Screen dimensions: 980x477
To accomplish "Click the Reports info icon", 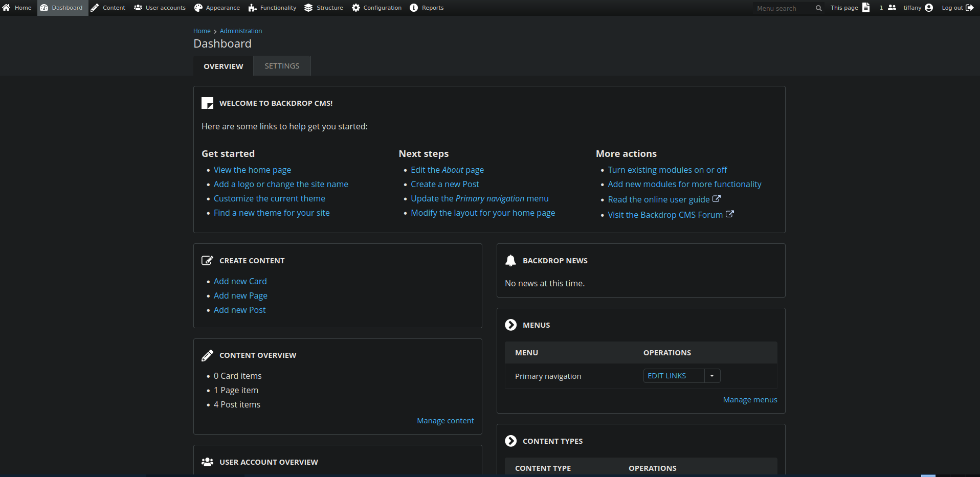I will pos(414,8).
